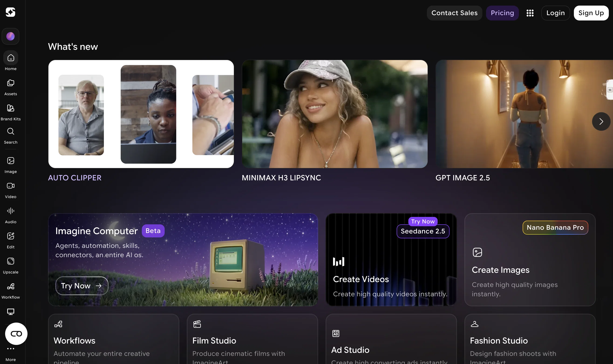
Task: Click Contact Sales button
Action: [454, 13]
